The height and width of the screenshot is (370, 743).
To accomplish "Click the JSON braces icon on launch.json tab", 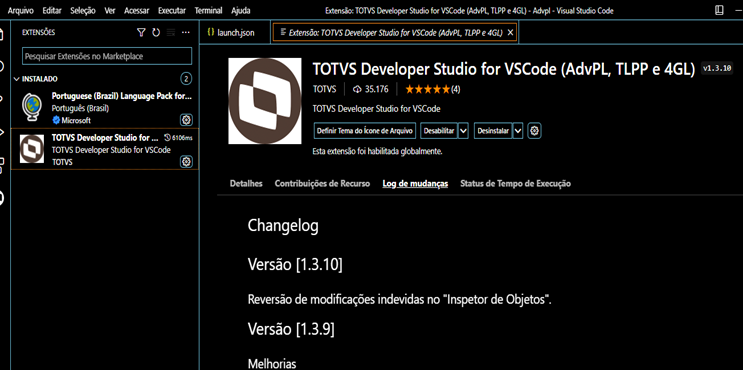I will (x=211, y=33).
